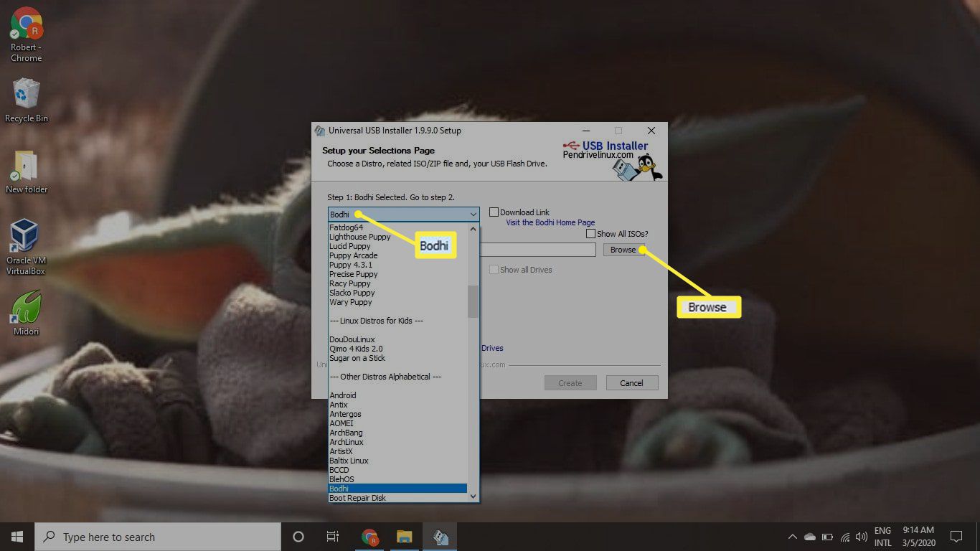Toggle the Show all Drives checkbox

click(494, 270)
